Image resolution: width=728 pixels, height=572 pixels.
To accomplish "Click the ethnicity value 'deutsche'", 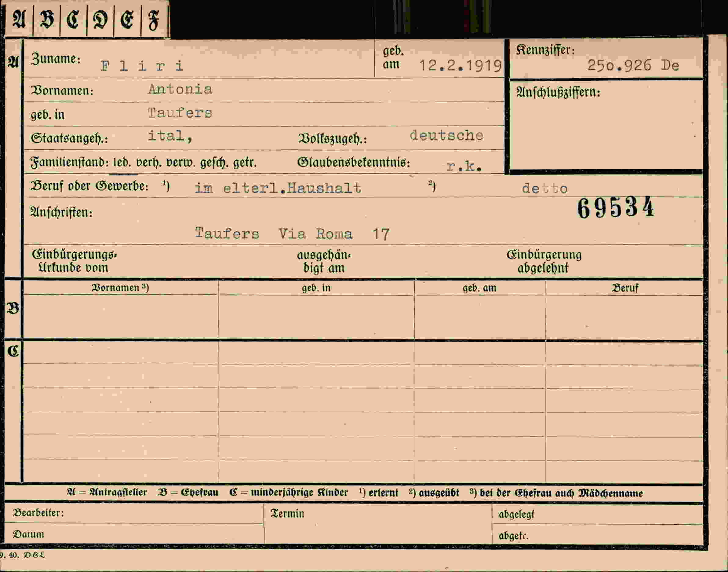I will tap(446, 135).
